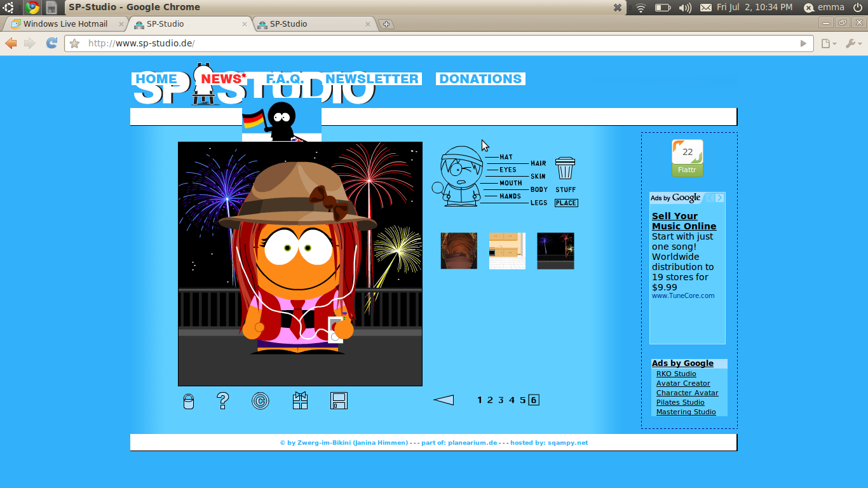Click the trash can icon
The image size is (868, 488).
point(565,168)
